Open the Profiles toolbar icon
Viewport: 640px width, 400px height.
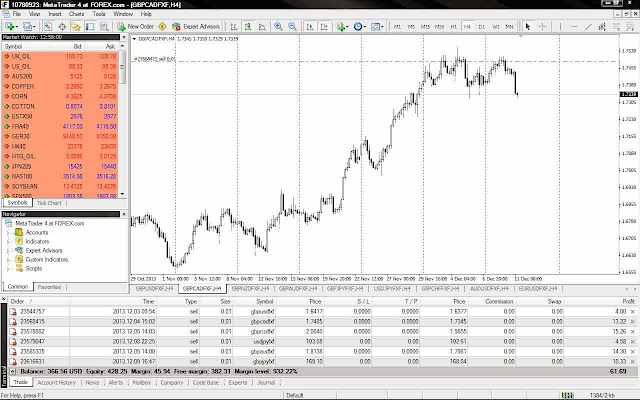[28, 27]
